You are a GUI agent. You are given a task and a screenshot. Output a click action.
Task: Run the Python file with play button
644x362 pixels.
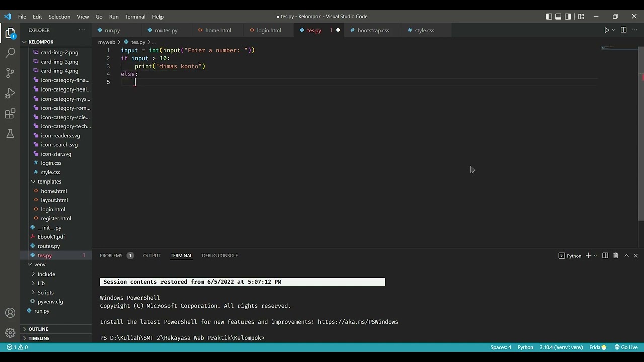[606, 30]
